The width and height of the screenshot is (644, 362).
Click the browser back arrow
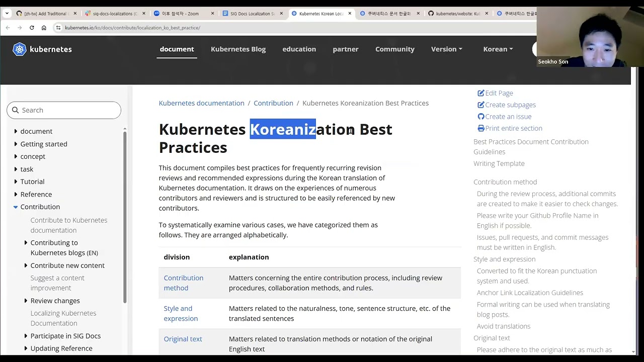pos(8,28)
